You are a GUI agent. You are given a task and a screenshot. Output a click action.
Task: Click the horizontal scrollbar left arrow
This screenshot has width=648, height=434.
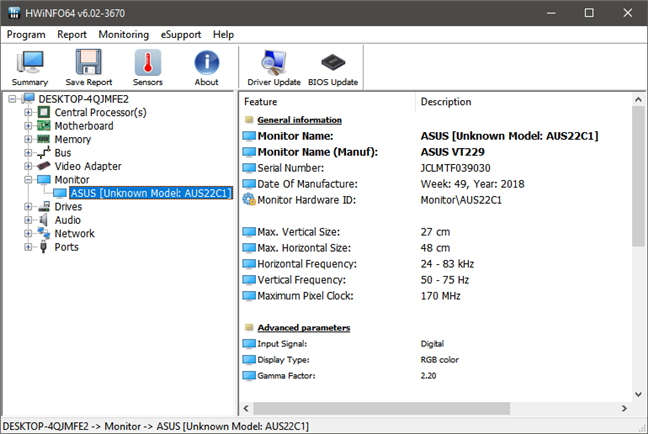click(246, 408)
